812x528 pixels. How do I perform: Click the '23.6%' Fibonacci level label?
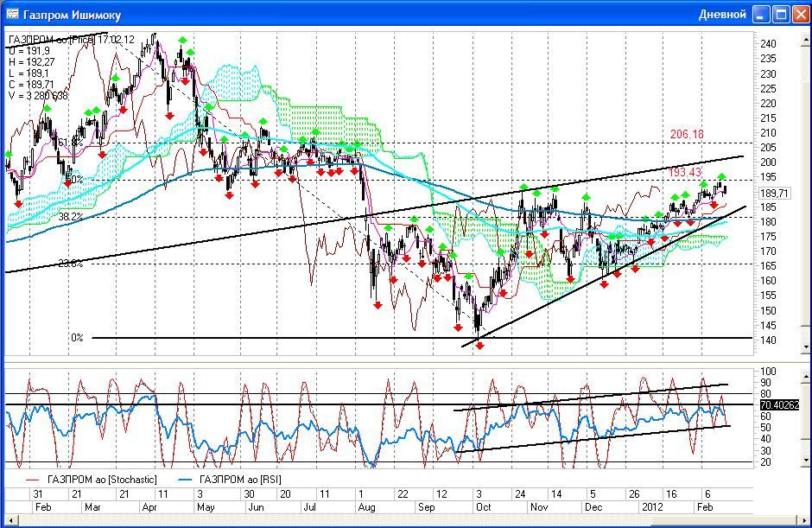tap(71, 264)
